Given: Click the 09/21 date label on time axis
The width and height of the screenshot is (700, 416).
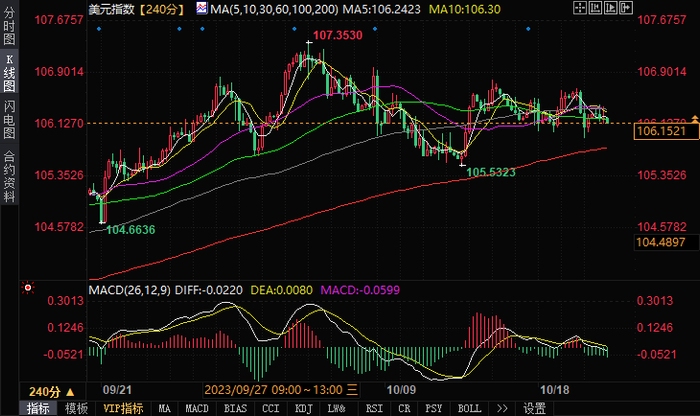Looking at the screenshot, I should (117, 390).
